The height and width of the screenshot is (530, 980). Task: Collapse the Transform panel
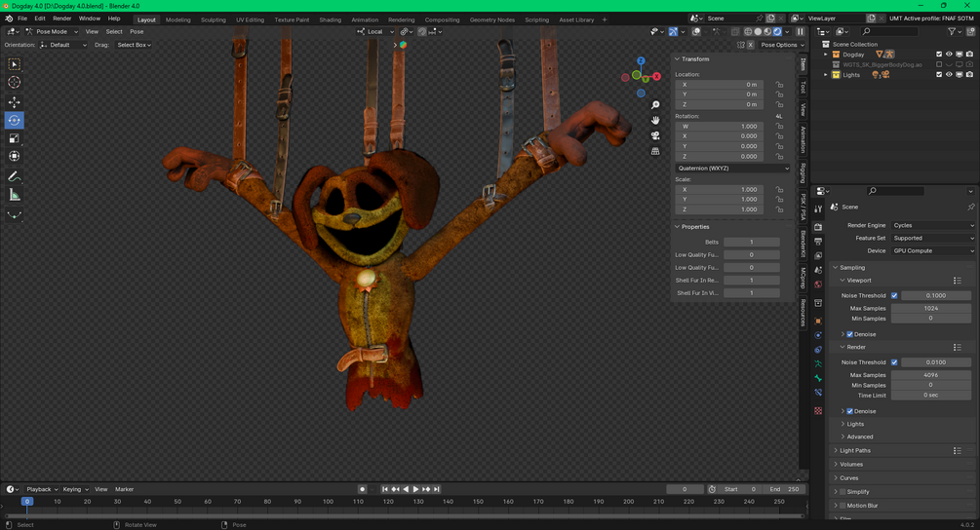[695, 58]
